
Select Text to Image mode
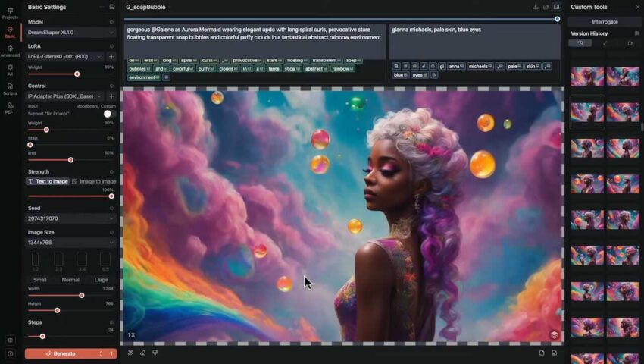[x=48, y=182]
